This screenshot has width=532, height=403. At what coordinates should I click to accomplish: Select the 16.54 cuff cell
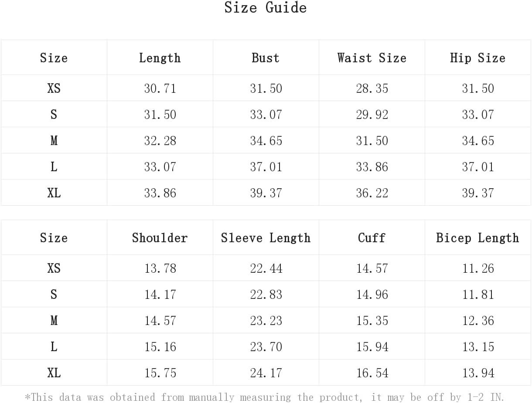click(372, 373)
